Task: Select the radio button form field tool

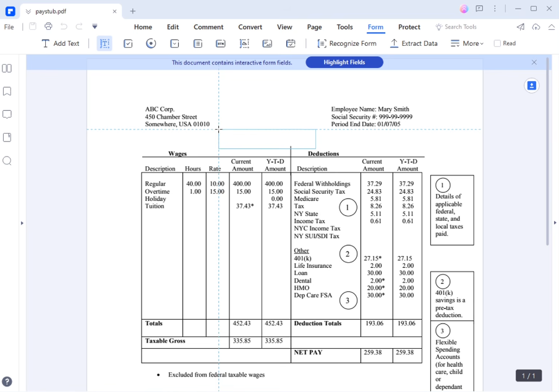Action: coord(151,43)
